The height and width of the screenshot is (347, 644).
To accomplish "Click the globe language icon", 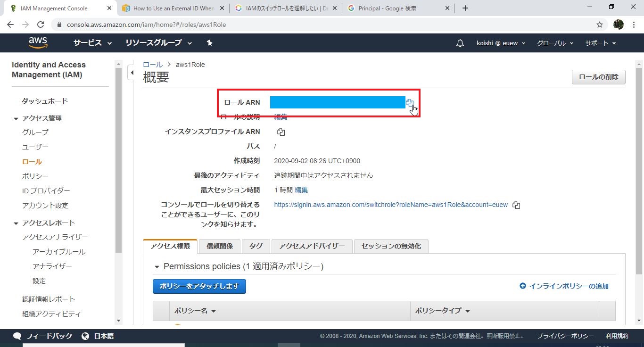I will pyautogui.click(x=85, y=336).
